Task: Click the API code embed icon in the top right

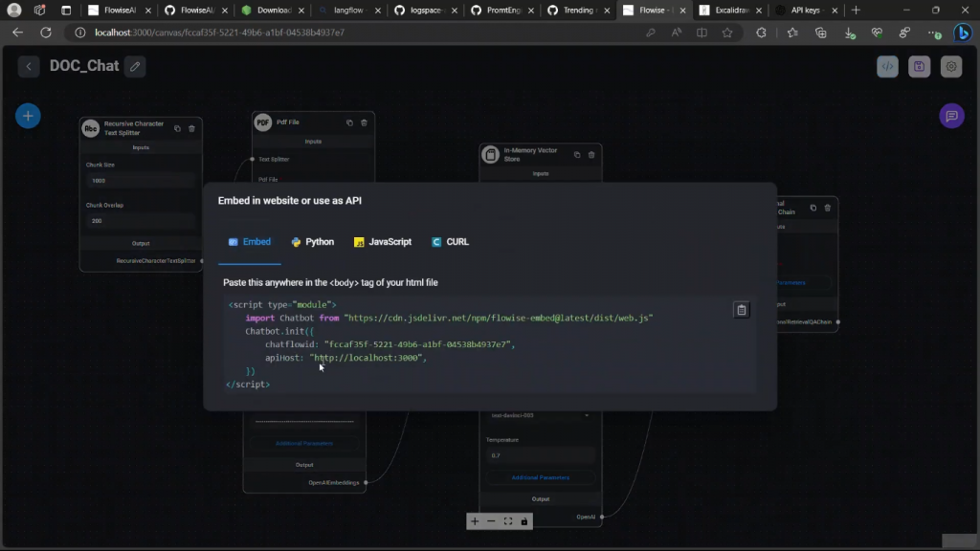Action: 887,66
